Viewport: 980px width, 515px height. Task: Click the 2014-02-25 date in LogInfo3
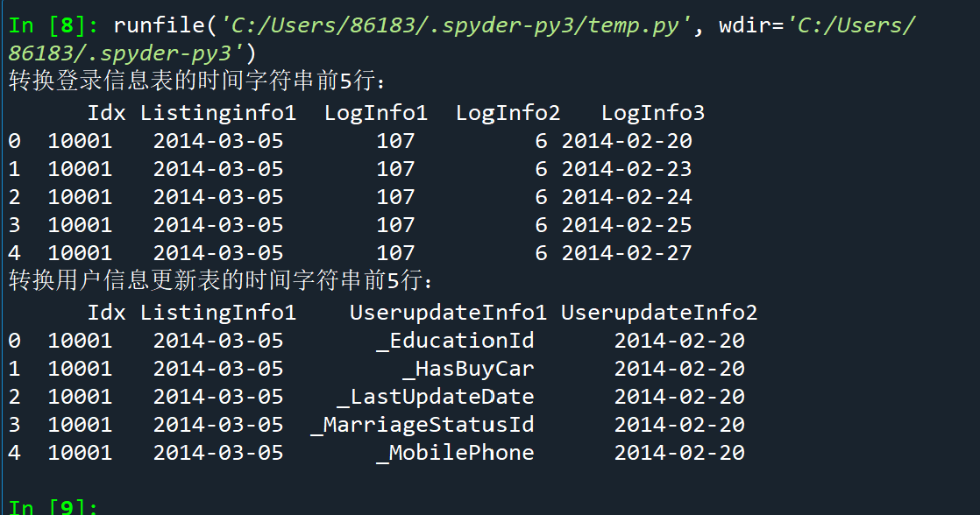pyautogui.click(x=627, y=225)
